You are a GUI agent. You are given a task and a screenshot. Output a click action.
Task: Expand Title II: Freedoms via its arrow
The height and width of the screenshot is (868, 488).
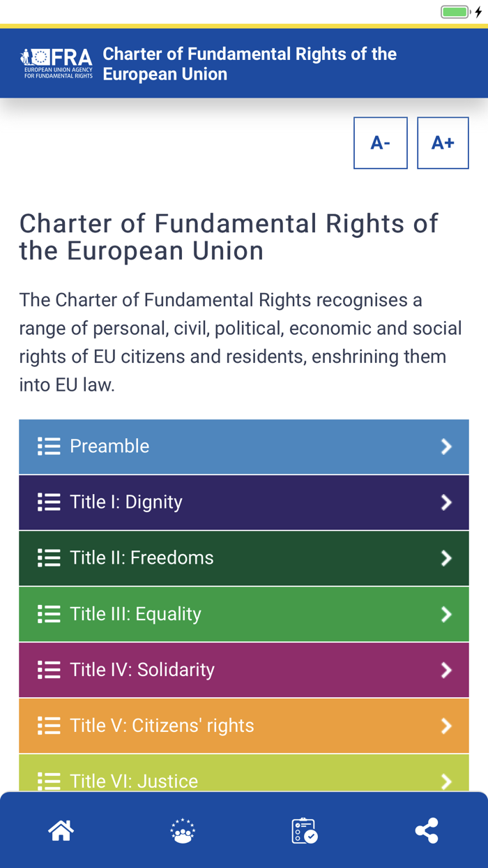tap(445, 558)
